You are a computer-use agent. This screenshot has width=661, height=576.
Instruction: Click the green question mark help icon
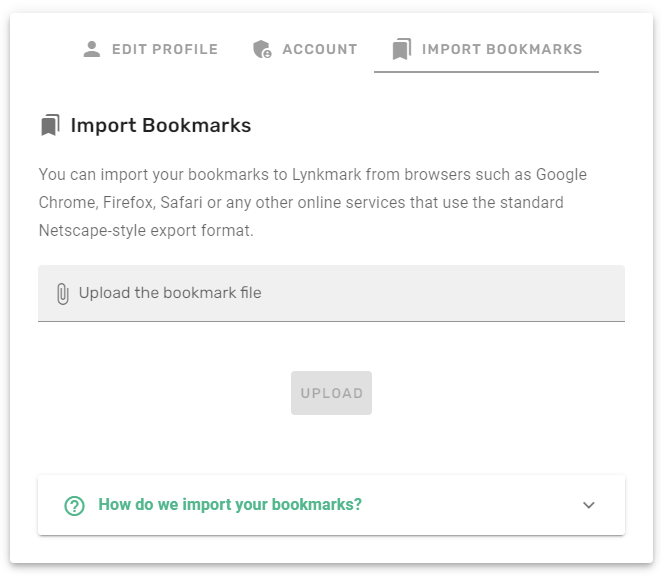(x=75, y=505)
